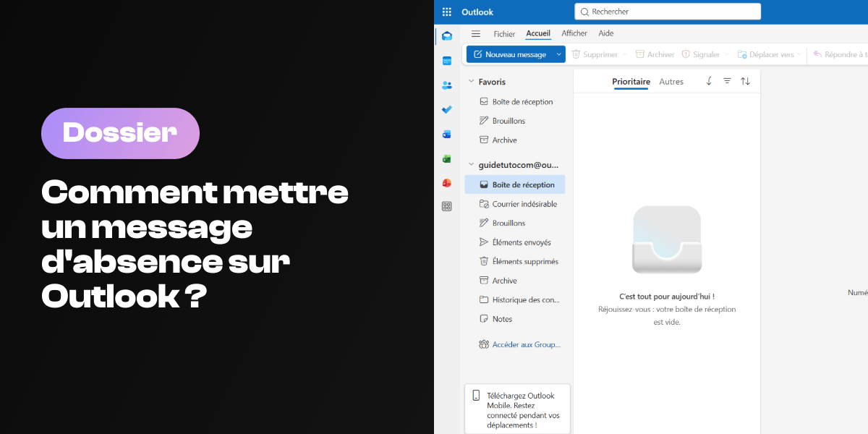Screen dimensions: 868x434
Task: Open the sort arrows icon
Action: 745,81
